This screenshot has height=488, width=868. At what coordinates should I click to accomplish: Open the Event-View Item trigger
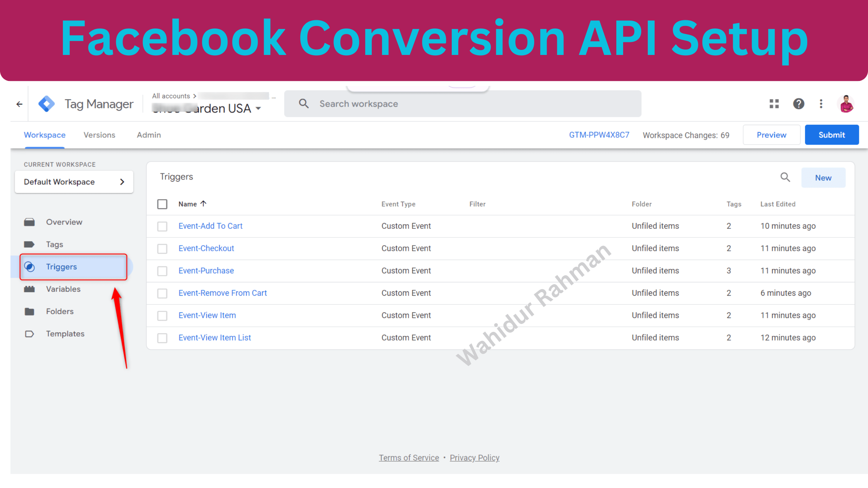[207, 315]
